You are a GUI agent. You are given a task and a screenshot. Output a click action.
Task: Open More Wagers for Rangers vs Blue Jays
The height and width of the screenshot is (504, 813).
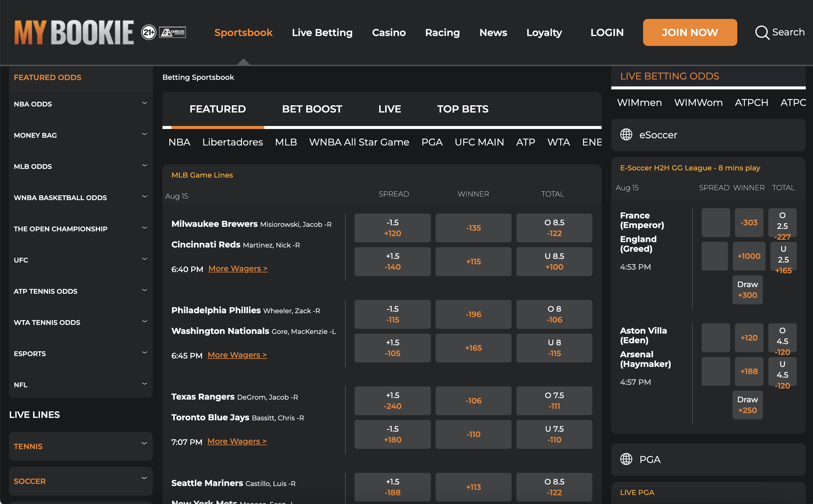[237, 441]
